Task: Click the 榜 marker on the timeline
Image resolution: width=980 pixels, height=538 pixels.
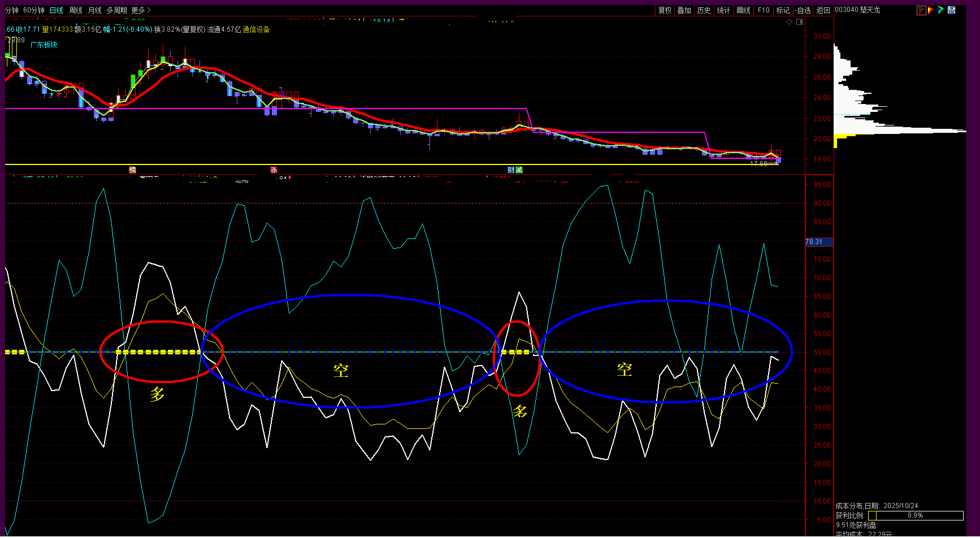Action: tap(133, 170)
